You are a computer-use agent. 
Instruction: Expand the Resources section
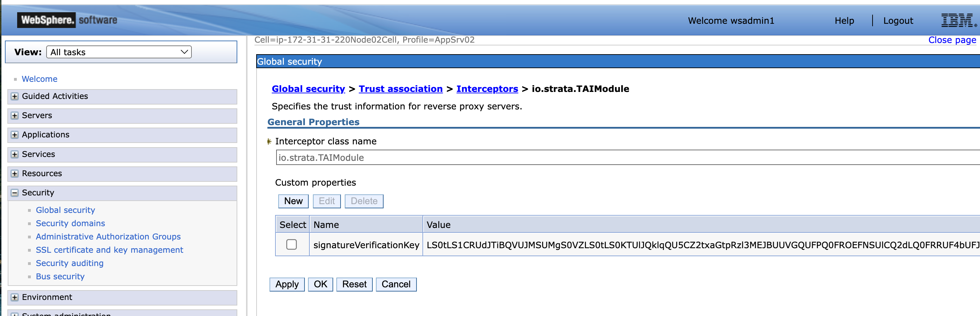click(14, 174)
